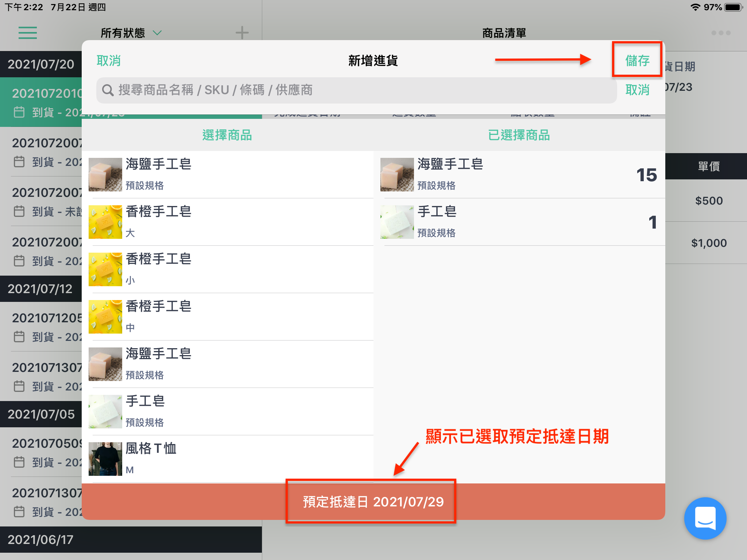Tap the $1,000 unit price cell

pyautogui.click(x=709, y=243)
